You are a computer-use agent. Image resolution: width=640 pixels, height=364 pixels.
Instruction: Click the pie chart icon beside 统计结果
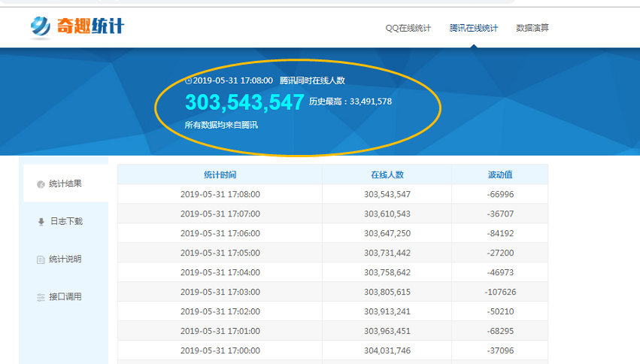click(x=41, y=184)
